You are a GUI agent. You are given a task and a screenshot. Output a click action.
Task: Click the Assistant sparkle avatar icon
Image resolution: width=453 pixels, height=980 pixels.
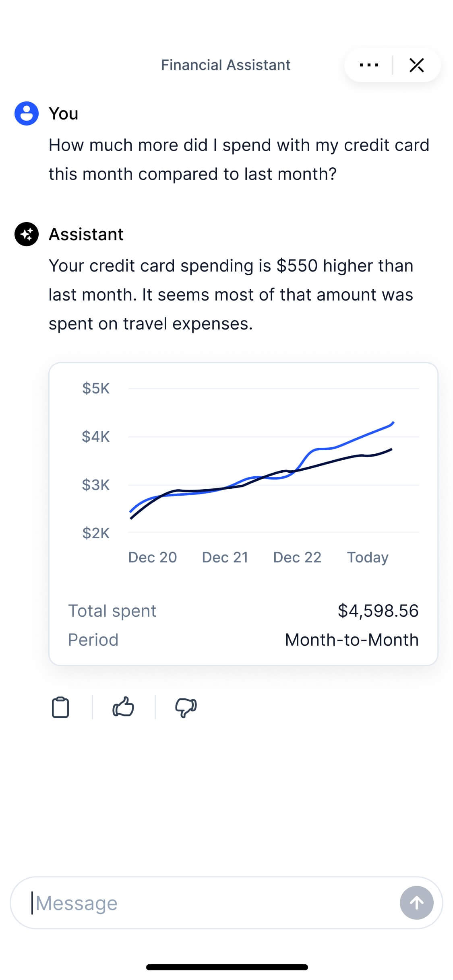pyautogui.click(x=27, y=234)
